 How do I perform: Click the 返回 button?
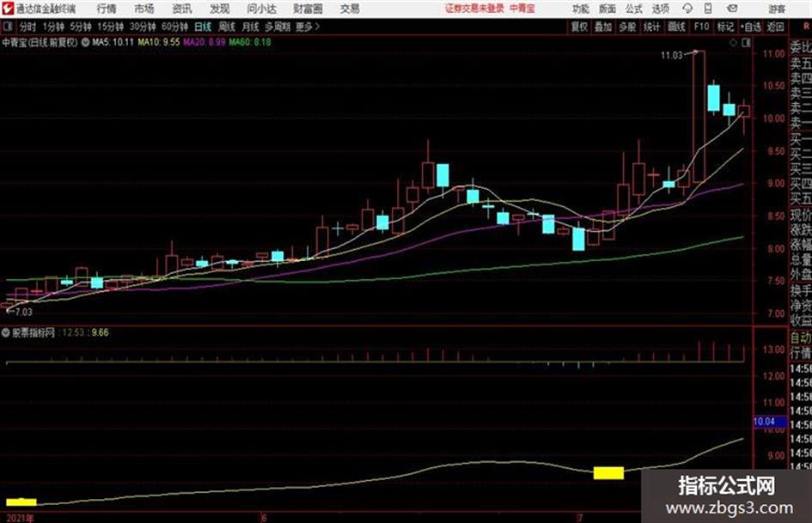[775, 27]
